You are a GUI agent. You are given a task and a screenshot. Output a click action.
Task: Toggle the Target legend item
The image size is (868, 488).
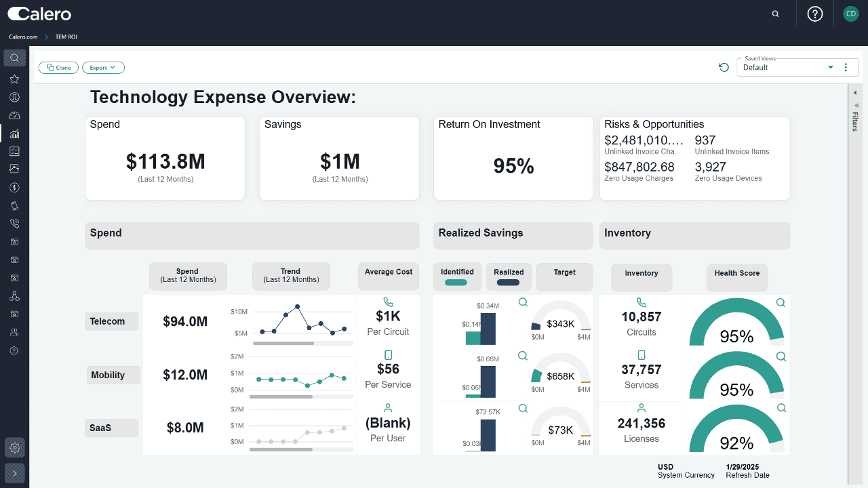click(x=564, y=277)
